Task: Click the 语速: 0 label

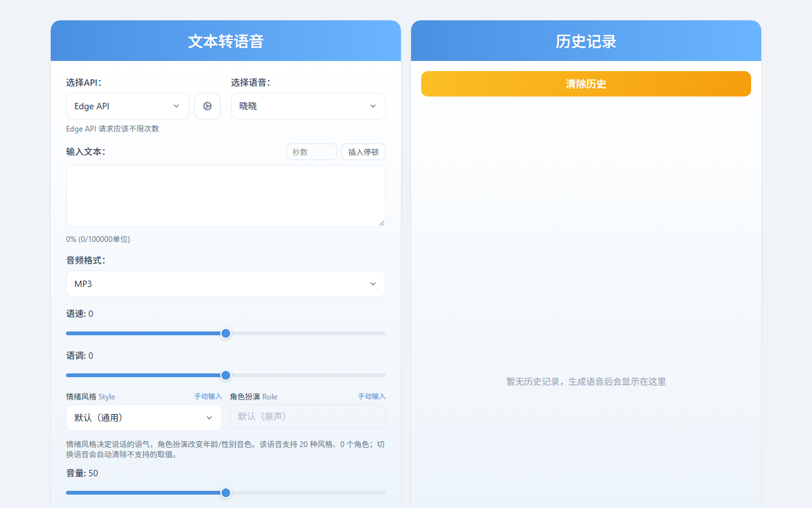Action: pos(80,314)
